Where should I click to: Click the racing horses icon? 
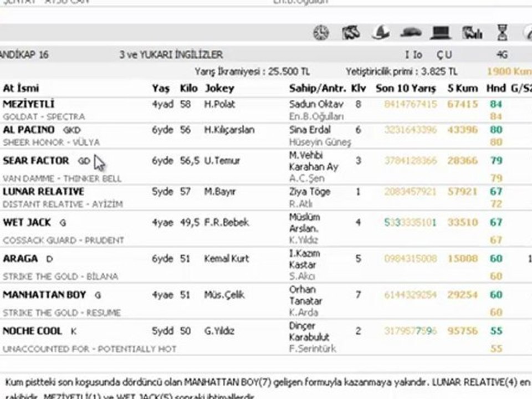[x=351, y=33]
